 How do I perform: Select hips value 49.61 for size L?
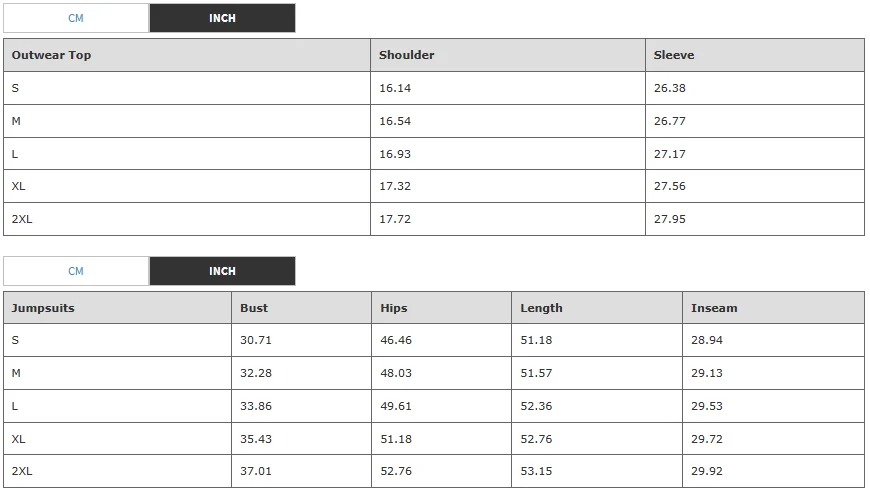tap(396, 406)
